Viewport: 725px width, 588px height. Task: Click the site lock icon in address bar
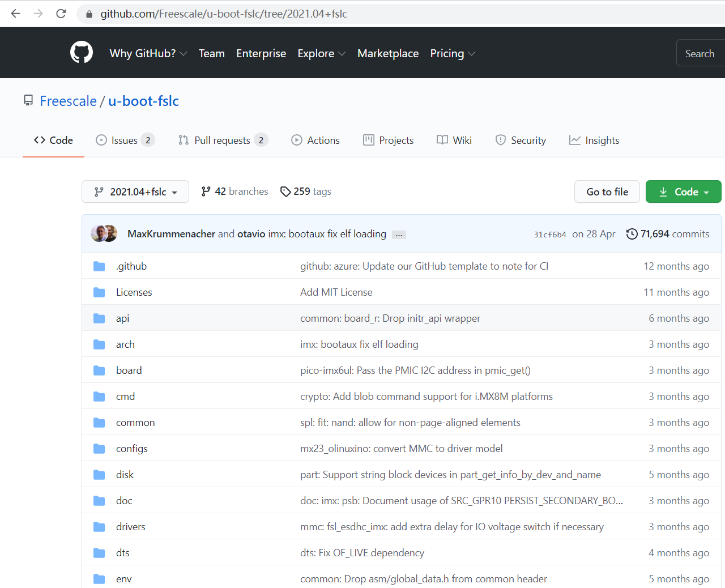(x=89, y=14)
